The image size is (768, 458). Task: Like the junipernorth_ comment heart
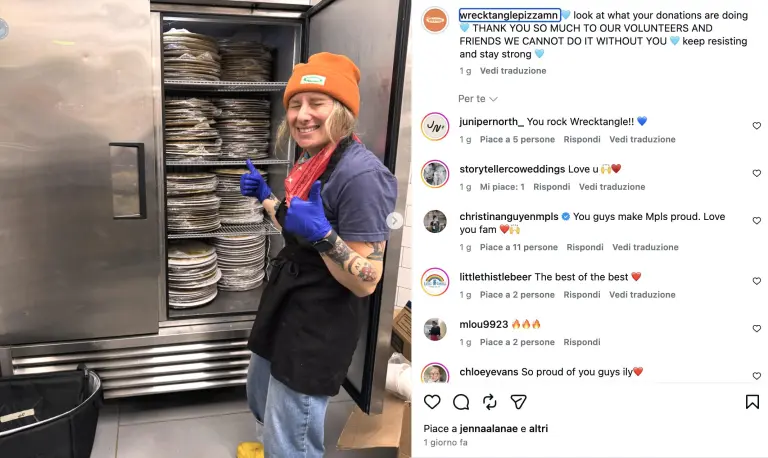757,126
